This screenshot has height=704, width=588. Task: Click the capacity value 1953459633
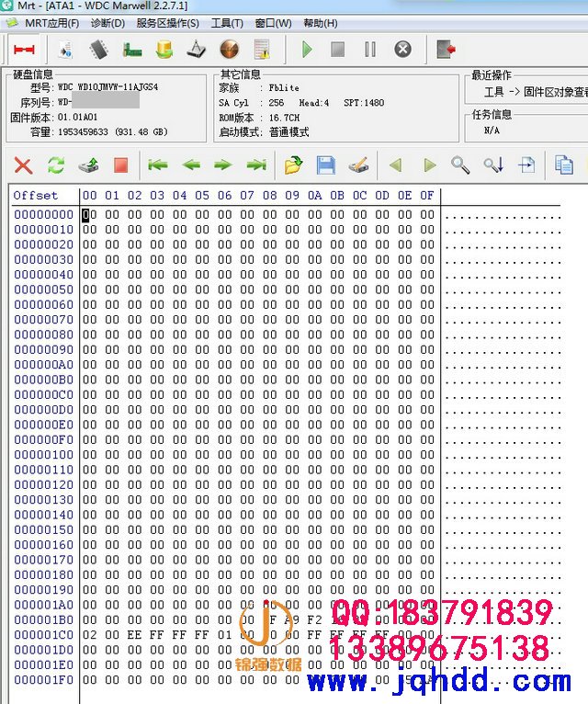click(83, 132)
